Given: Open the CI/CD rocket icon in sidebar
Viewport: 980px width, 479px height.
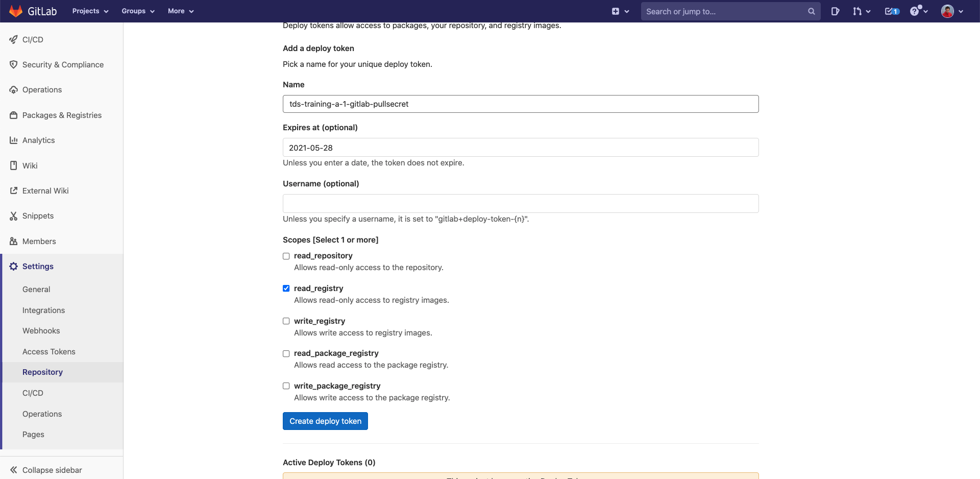Looking at the screenshot, I should click(14, 39).
